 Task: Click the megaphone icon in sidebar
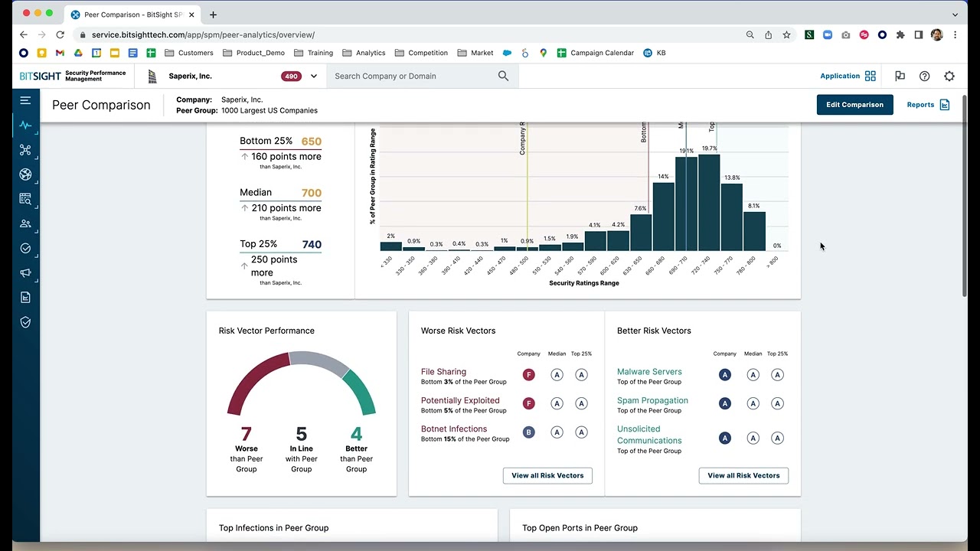point(25,273)
